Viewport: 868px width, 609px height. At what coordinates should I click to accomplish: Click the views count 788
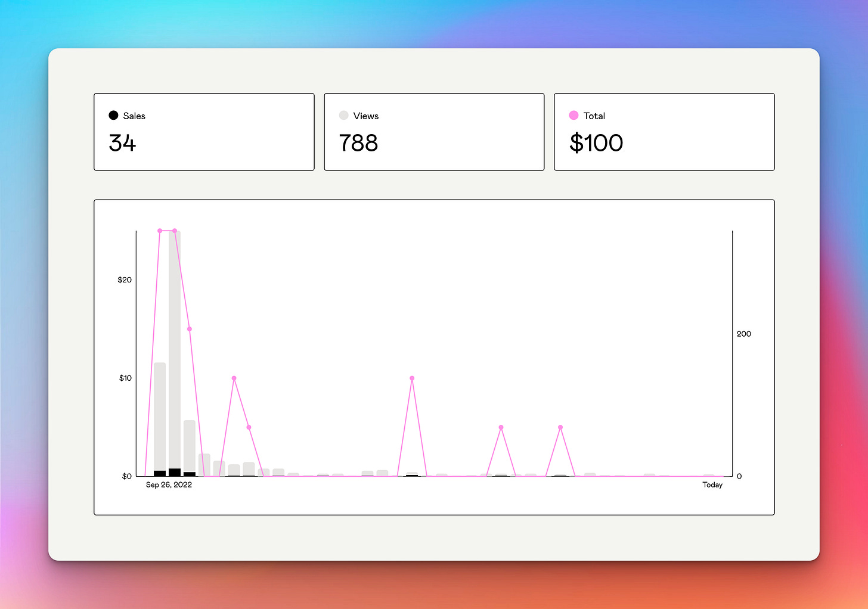click(358, 143)
